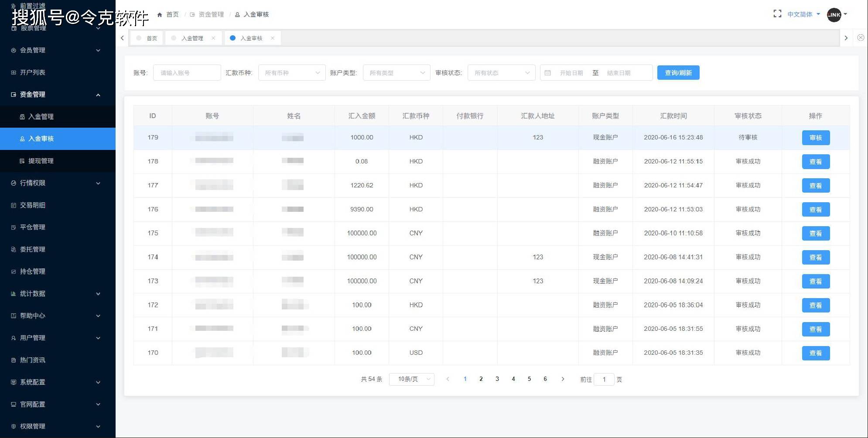Click the close-all-tabs circle icon

point(861,38)
